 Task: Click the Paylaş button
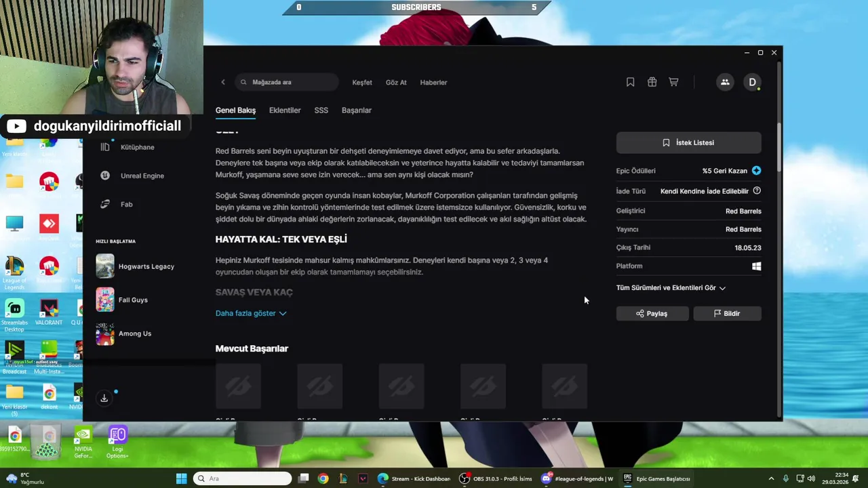pos(652,314)
